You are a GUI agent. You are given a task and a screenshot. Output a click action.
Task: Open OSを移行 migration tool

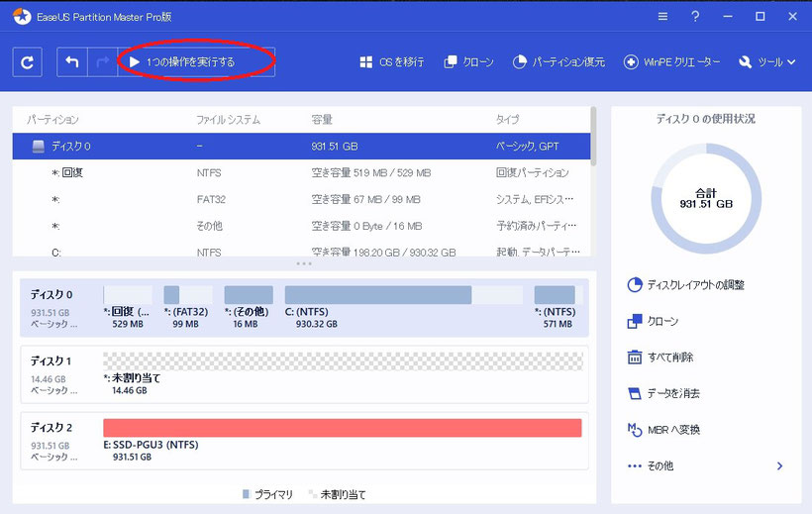(392, 62)
